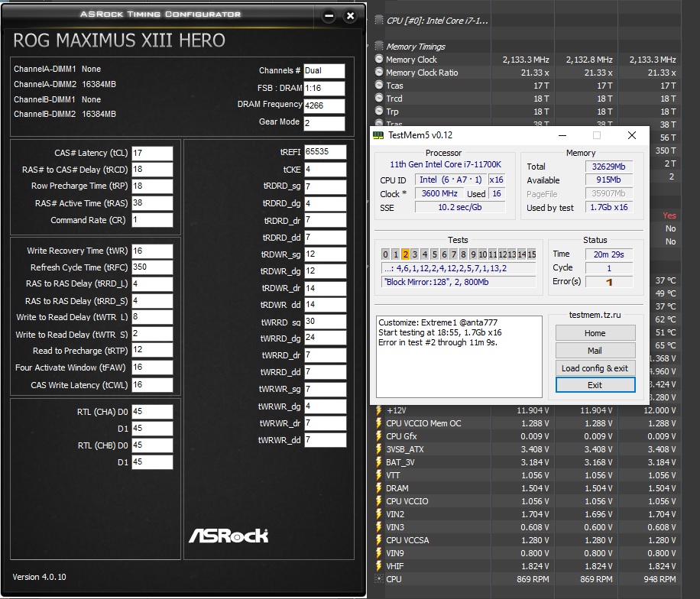Select test number 15 box in TestMem5
The height and width of the screenshot is (599, 700).
pos(532,254)
